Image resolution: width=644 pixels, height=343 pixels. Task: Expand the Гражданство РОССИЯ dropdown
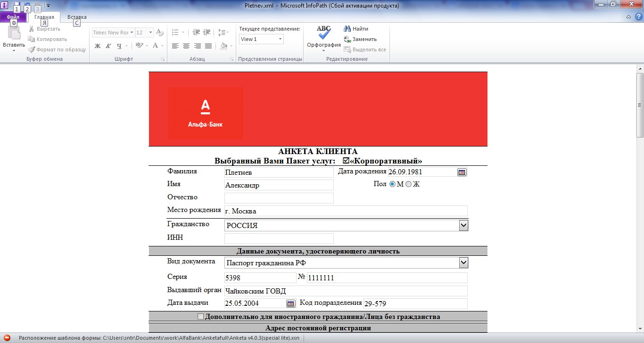463,226
